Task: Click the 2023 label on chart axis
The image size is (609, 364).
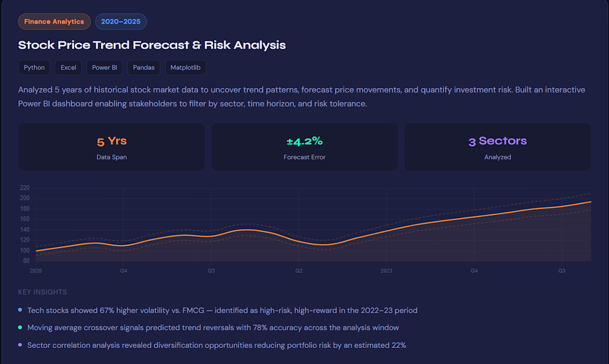Action: coord(386,271)
